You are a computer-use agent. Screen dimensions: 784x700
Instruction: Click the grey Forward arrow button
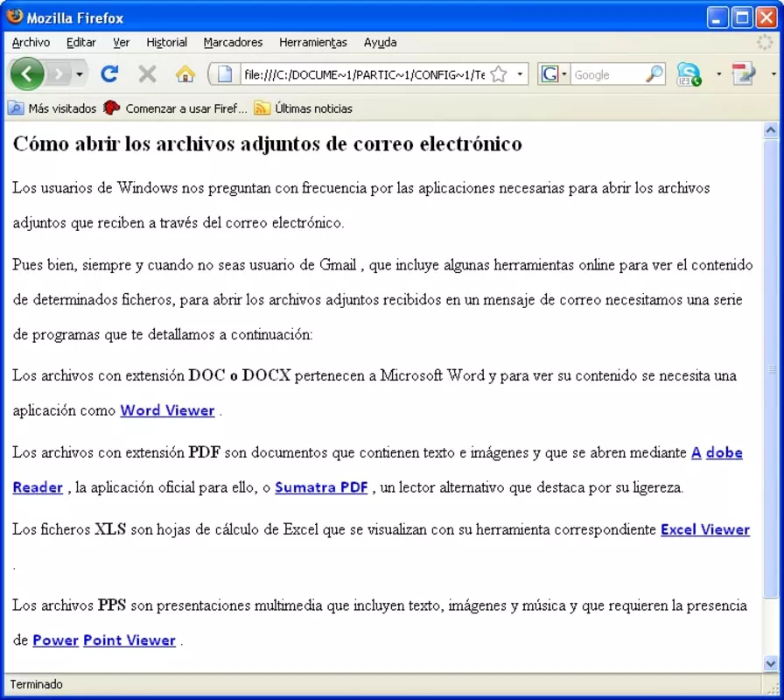pos(59,74)
